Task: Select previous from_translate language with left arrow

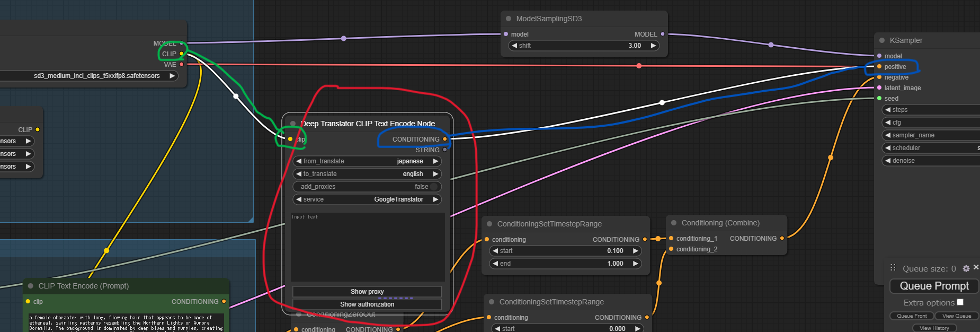Action: click(299, 161)
